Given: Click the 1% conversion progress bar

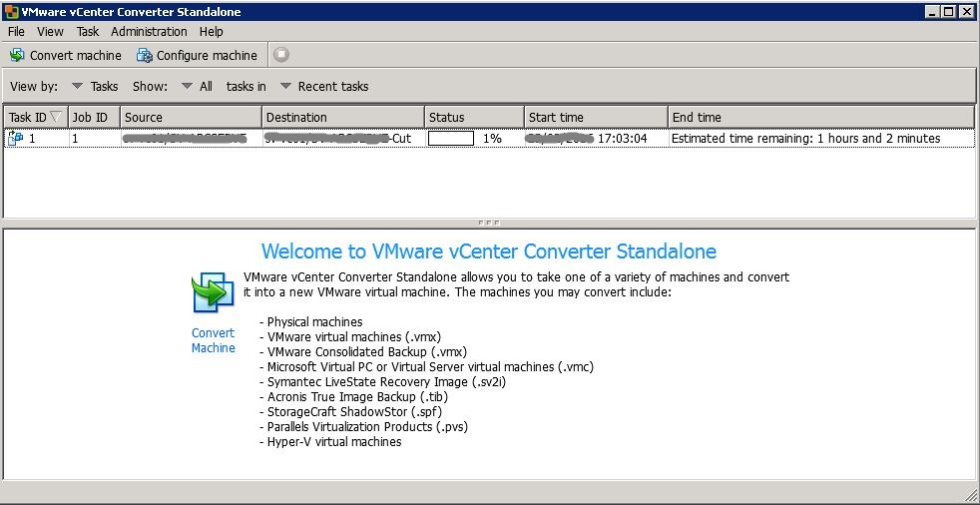Looking at the screenshot, I should (451, 139).
